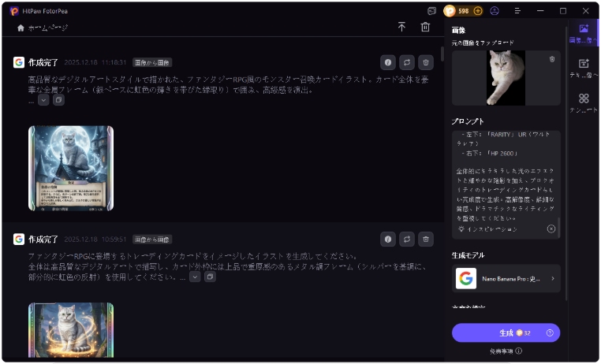Image resolution: width=601 pixels, height=364 pixels.
Task: Switch to the テキストから画像 sidebar tab
Action: pos(584,68)
